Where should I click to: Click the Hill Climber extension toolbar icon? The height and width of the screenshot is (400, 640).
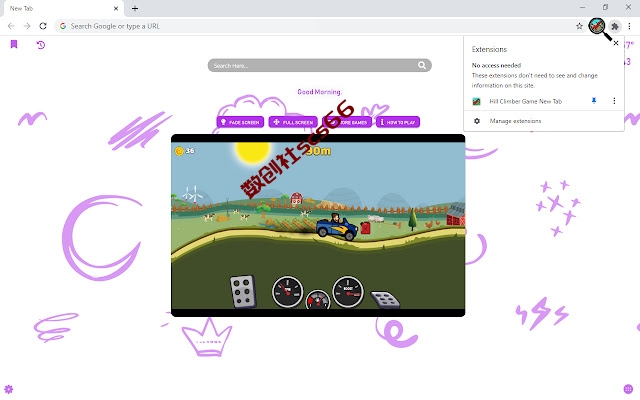tap(596, 26)
